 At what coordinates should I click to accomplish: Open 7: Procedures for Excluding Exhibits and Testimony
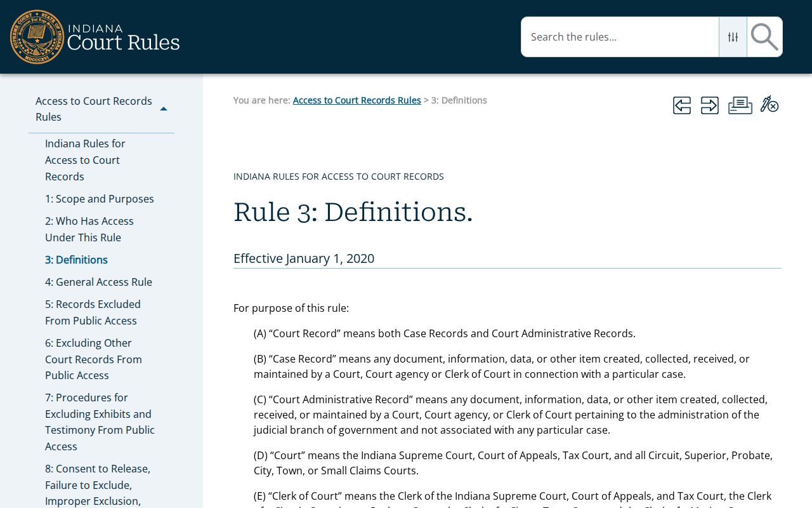tap(100, 422)
